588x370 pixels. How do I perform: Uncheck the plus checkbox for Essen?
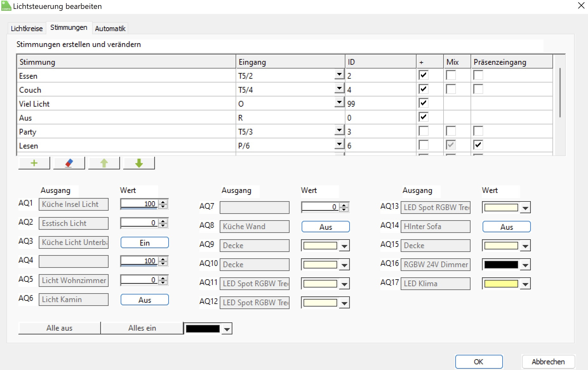point(423,75)
